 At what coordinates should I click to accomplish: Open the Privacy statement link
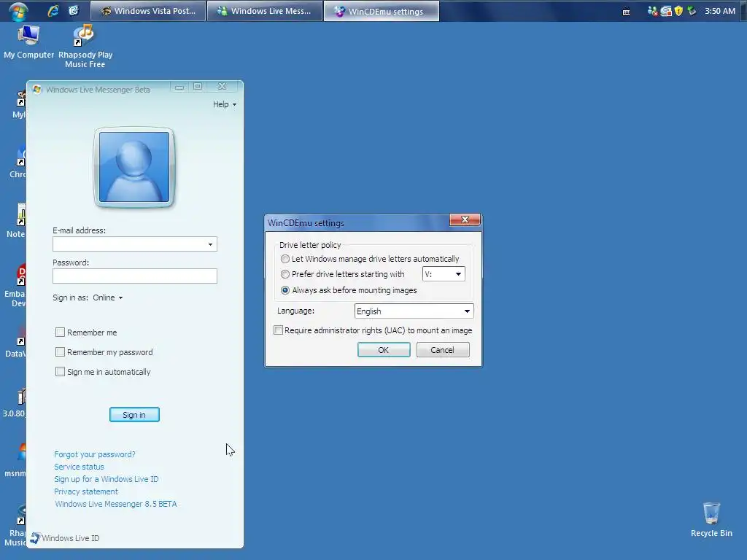pyautogui.click(x=86, y=491)
